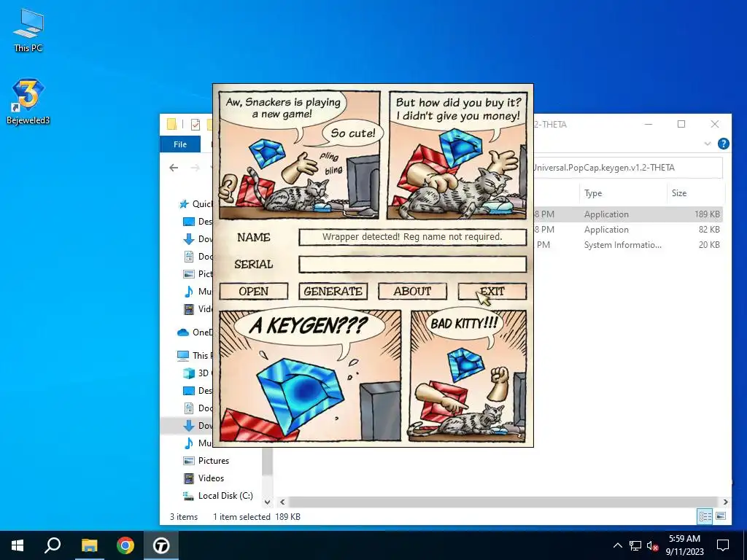
Task: Click the OPEN button in keygen
Action: pos(253,292)
